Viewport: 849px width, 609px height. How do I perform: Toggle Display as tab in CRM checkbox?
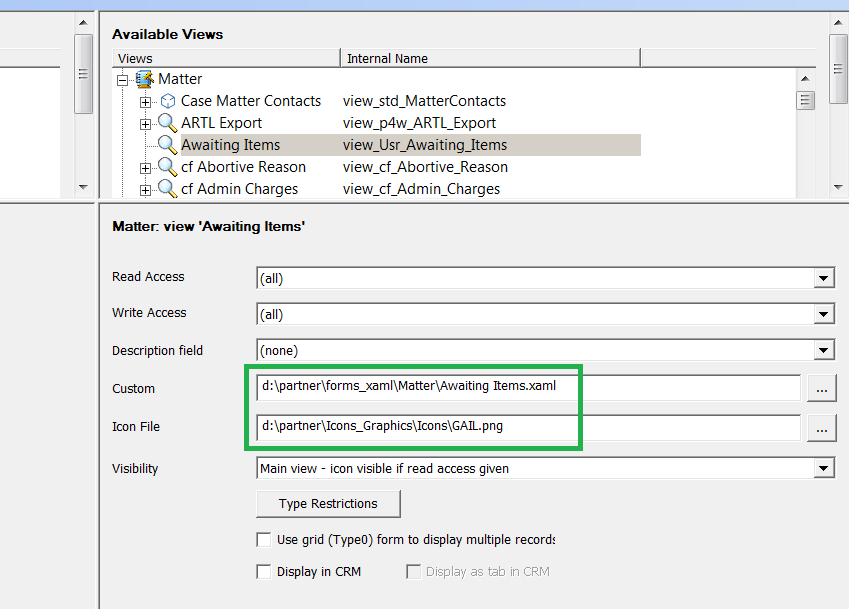[x=414, y=572]
